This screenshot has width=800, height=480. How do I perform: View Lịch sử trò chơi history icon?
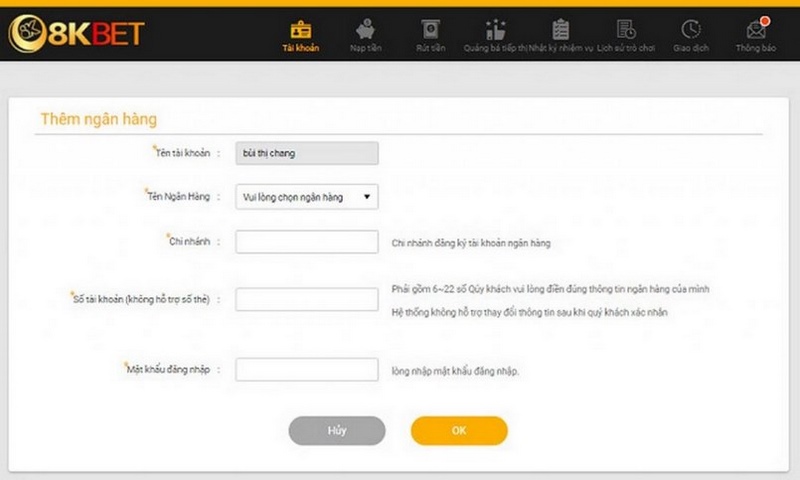coord(626,29)
